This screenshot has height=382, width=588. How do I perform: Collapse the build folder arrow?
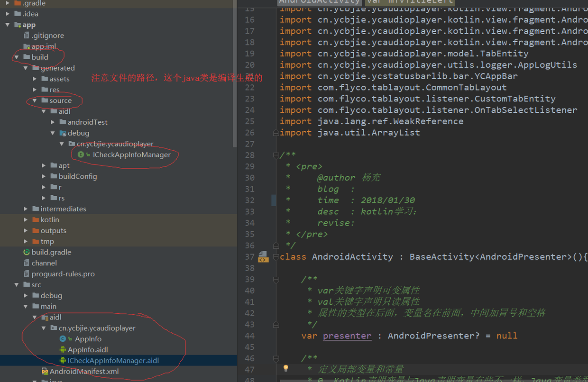[17, 57]
